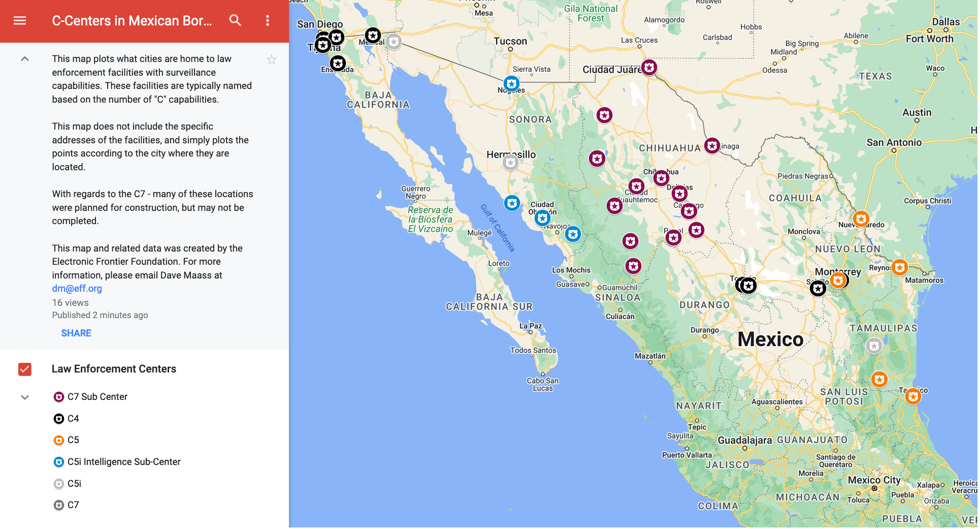Click the orange C5 legend icon

(57, 440)
